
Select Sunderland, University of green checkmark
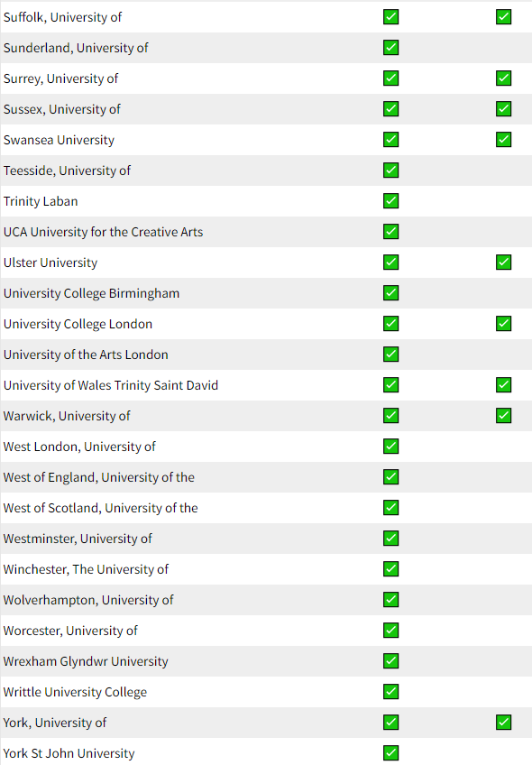390,47
